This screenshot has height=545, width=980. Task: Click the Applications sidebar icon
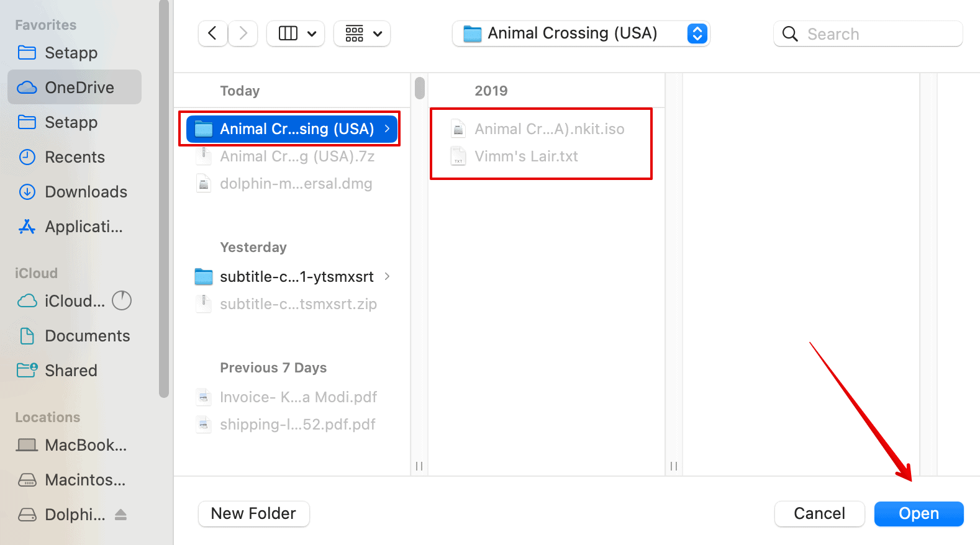click(x=27, y=227)
